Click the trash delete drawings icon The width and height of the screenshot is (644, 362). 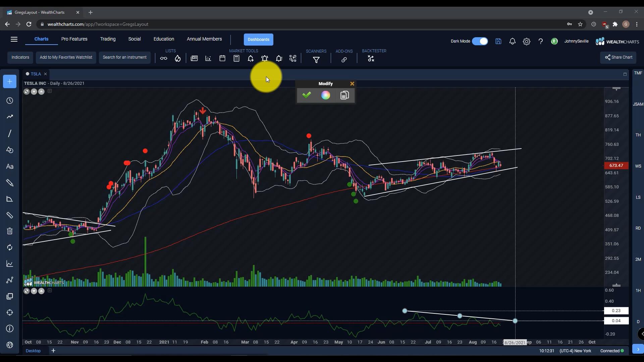10,231
